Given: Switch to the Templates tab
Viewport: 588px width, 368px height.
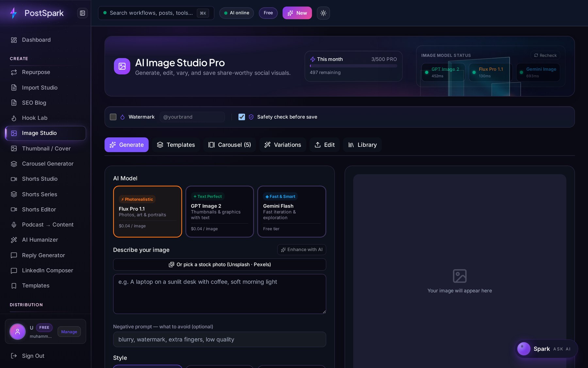Looking at the screenshot, I should click(176, 145).
